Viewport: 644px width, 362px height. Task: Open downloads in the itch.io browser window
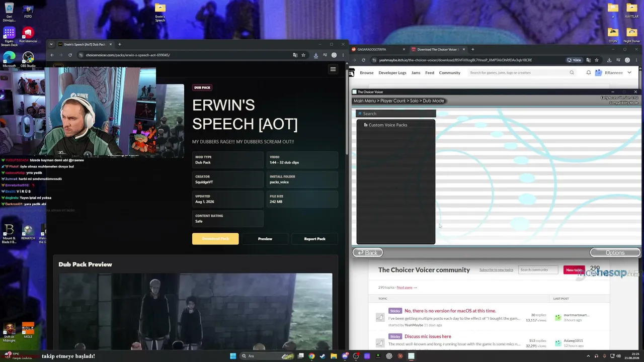(609, 60)
